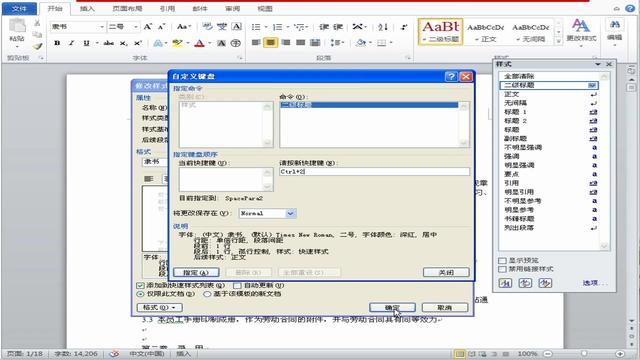The image size is (640, 360).
Task: Align text left in ribbon
Action: click(256, 42)
